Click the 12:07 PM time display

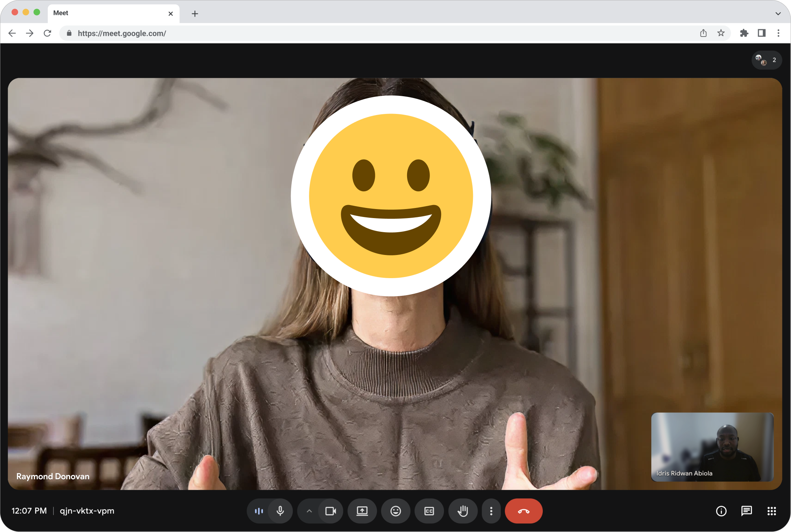(29, 511)
